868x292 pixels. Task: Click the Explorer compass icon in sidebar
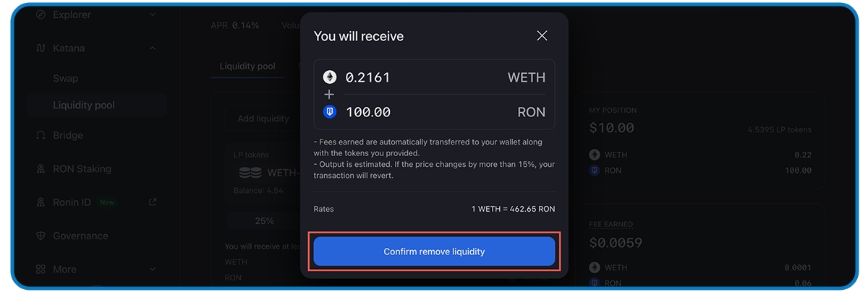41,14
